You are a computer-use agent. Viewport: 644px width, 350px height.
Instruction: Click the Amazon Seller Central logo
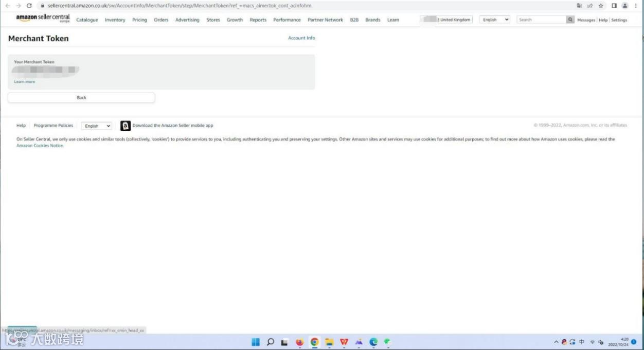43,19
